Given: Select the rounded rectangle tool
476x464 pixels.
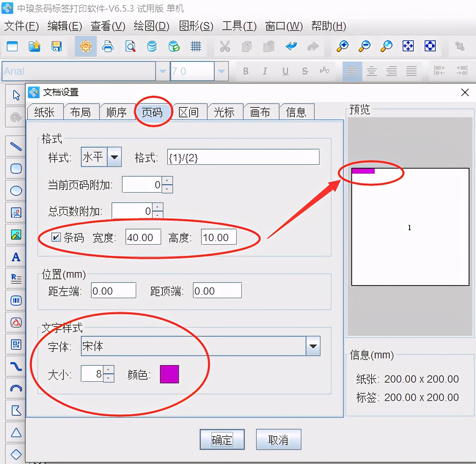Looking at the screenshot, I should click(x=16, y=169).
